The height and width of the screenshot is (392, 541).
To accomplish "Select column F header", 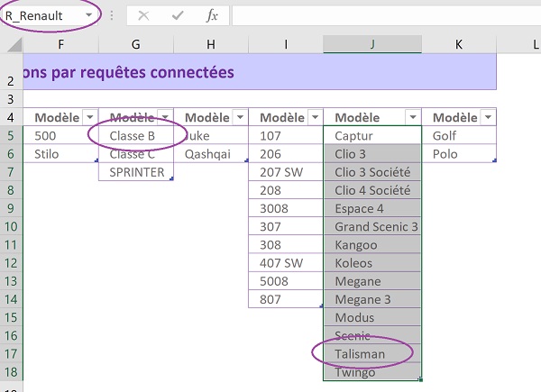I will pyautogui.click(x=60, y=44).
